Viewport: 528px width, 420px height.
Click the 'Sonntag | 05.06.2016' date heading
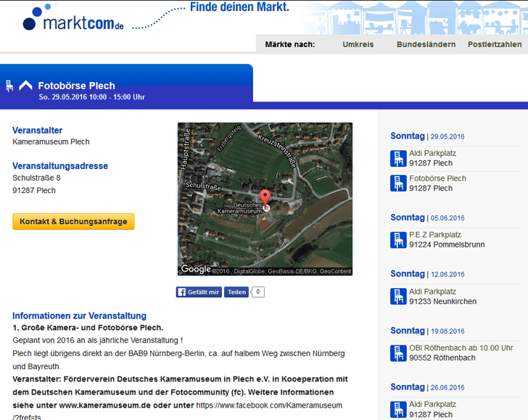[x=427, y=218]
